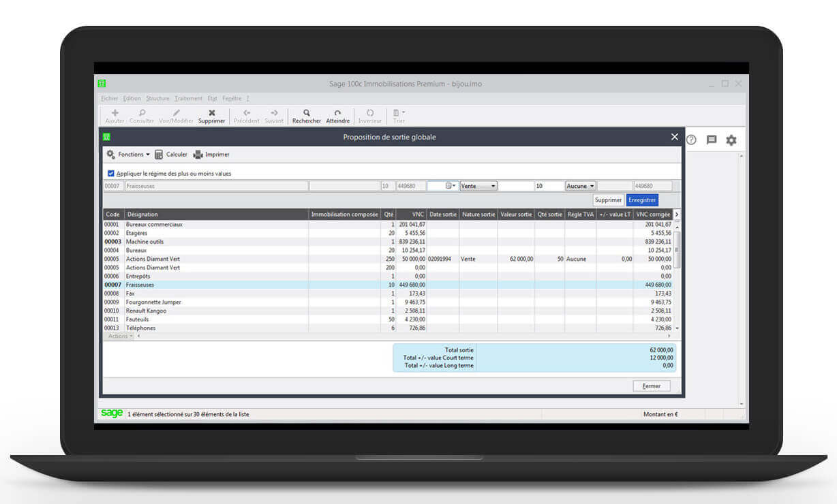Go to Suivant record arrow
Screen dimensions: 837x504
pos(274,113)
